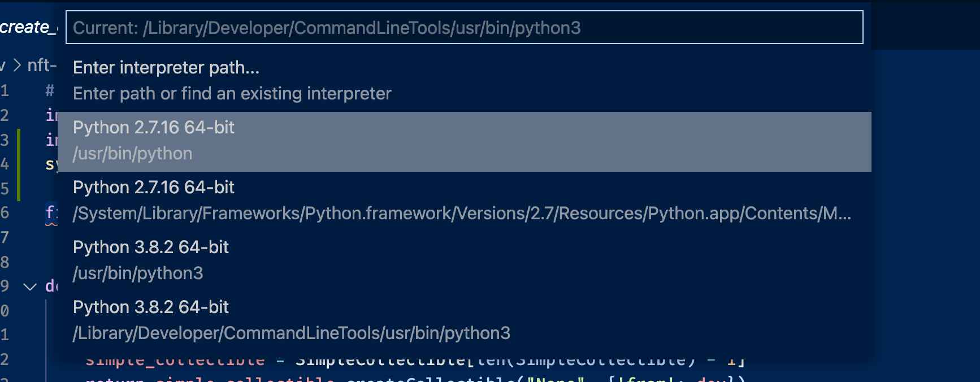This screenshot has height=382, width=980.
Task: Click the breadcrumb chevron before nft-
Action: pyautogui.click(x=17, y=66)
